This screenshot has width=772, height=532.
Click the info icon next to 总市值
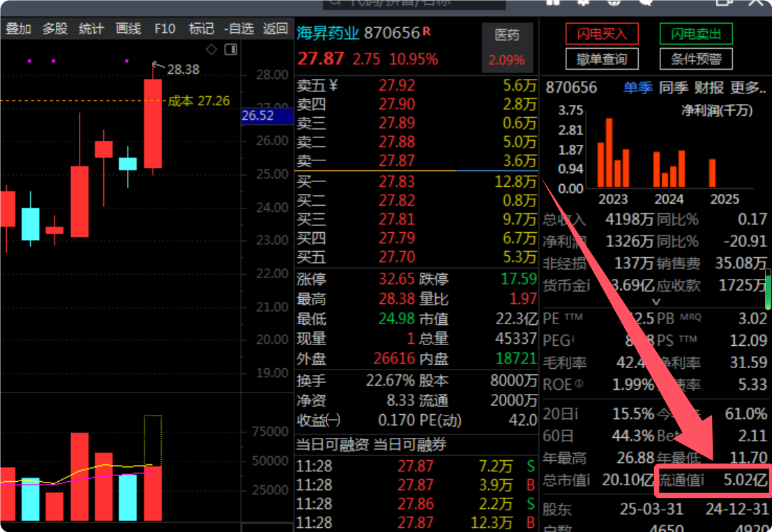(x=587, y=479)
